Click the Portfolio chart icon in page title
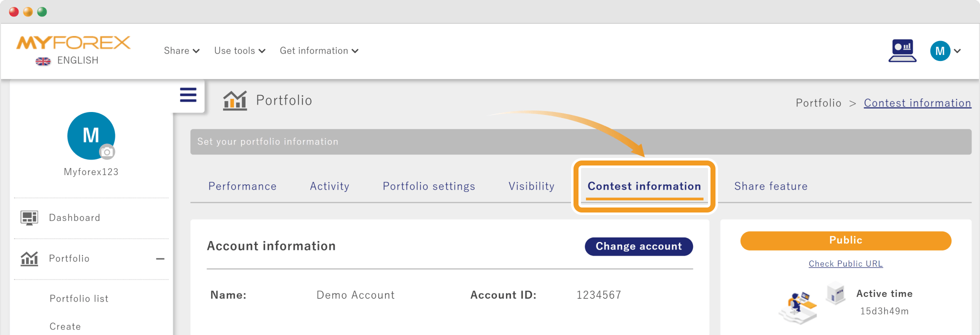Viewport: 980px width, 335px height. 235,100
